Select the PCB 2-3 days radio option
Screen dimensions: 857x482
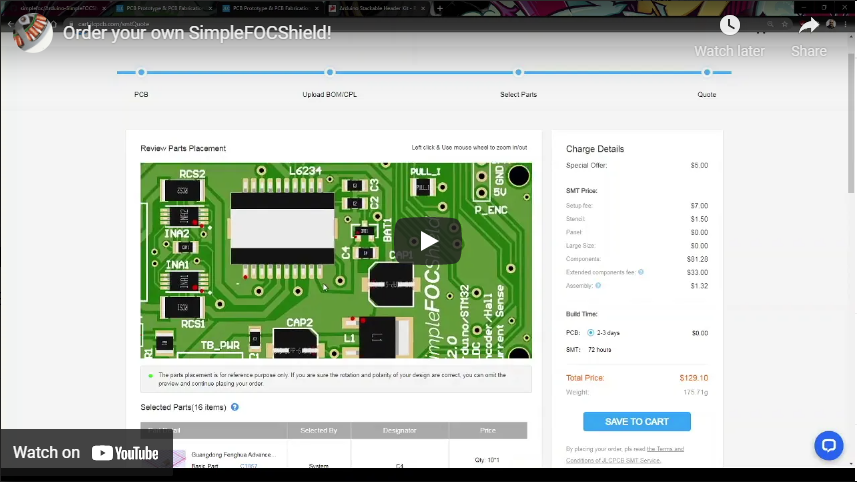(590, 333)
